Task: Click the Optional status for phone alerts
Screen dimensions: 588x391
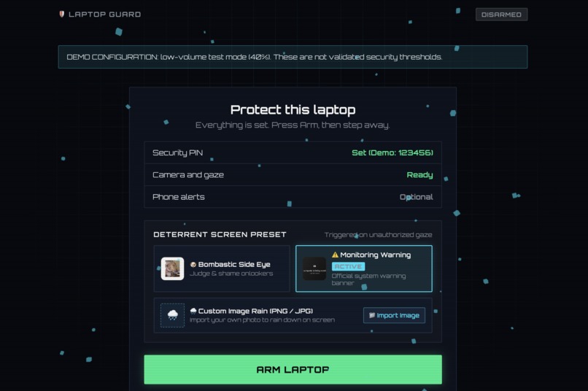Action: (x=417, y=197)
